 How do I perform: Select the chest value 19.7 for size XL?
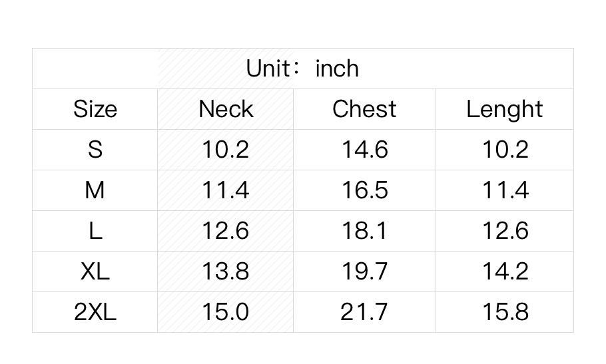click(x=364, y=272)
